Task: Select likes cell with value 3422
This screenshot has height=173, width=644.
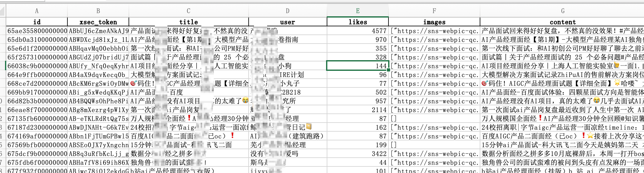Action: coord(358,154)
